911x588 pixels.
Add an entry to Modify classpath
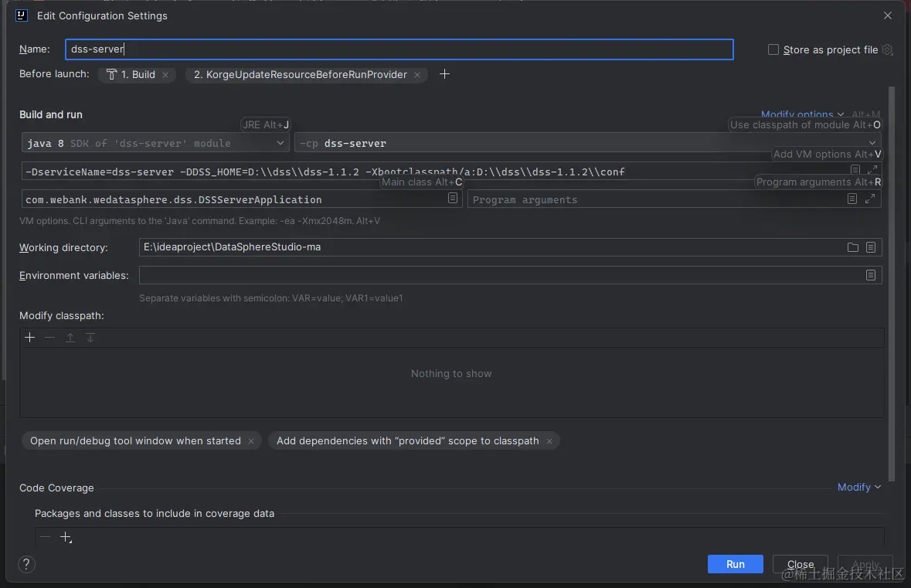29,338
